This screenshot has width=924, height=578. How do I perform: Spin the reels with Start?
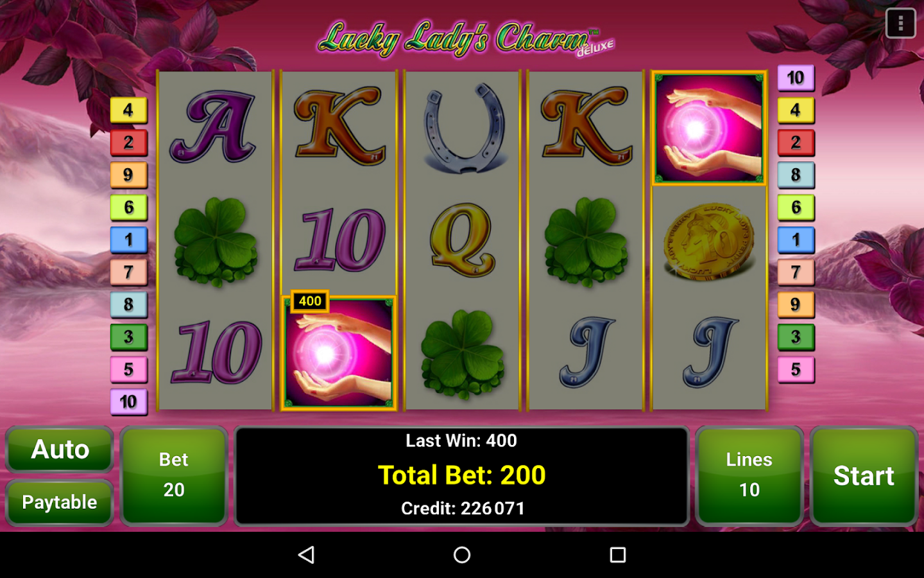864,476
